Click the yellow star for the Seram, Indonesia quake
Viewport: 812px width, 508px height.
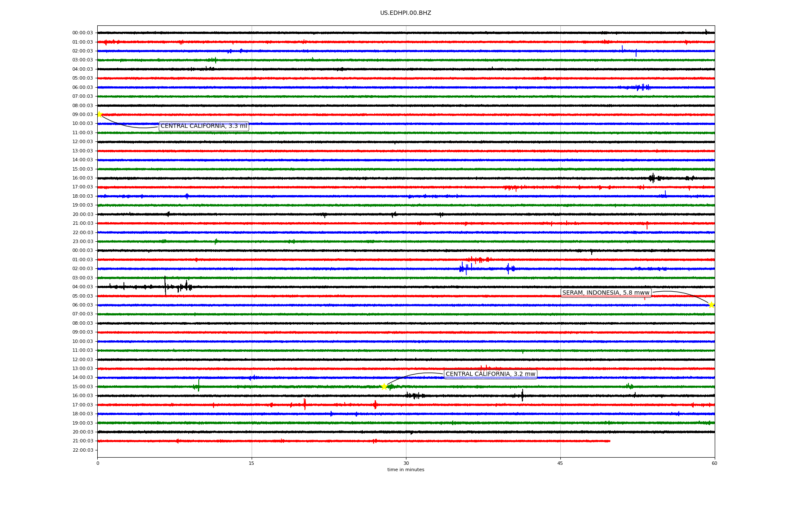tap(711, 305)
